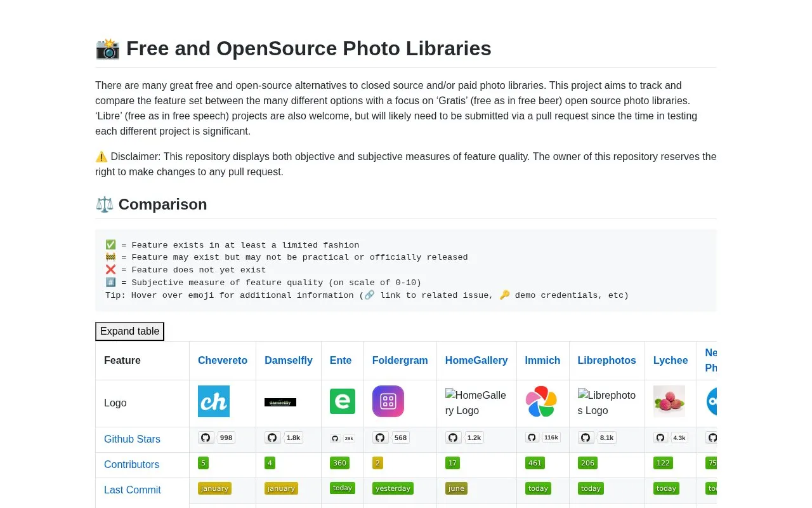Open Foldergram's 568 GitHub stars badge
812x508 pixels.
pos(391,438)
